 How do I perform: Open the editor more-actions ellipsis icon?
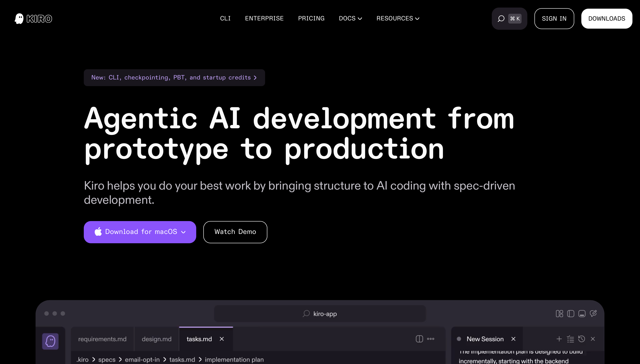click(x=430, y=339)
